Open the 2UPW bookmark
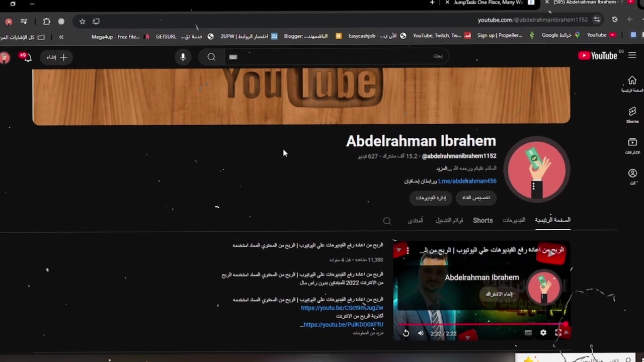 point(249,36)
